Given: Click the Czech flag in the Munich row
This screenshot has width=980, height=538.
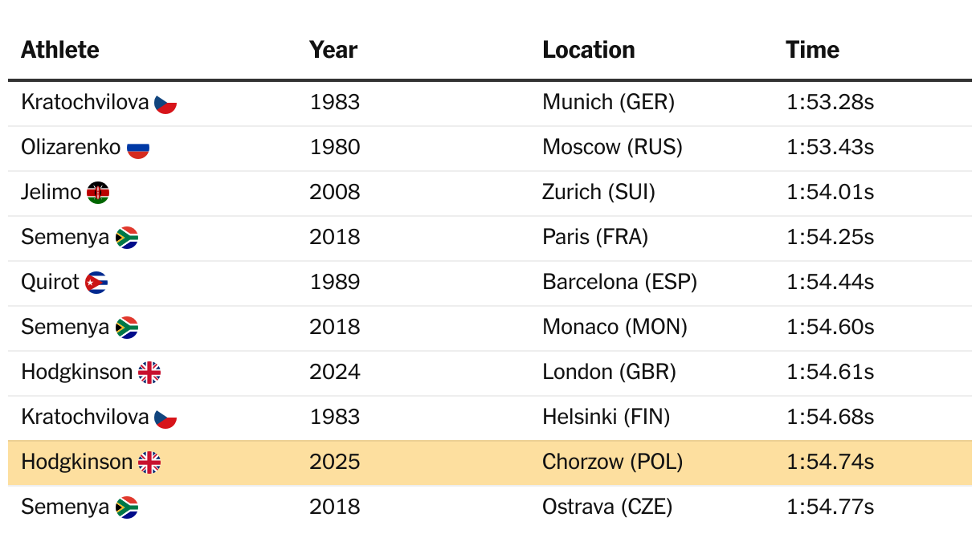Looking at the screenshot, I should (x=165, y=103).
